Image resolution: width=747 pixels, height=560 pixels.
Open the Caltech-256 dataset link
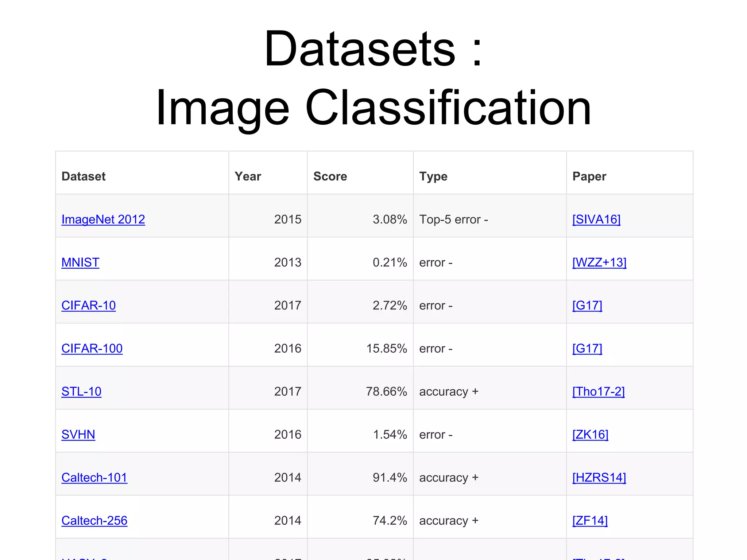pyautogui.click(x=94, y=521)
